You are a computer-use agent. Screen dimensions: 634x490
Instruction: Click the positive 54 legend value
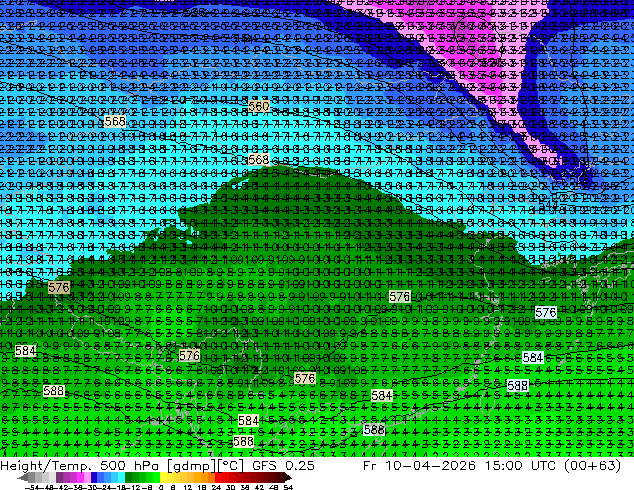(287, 488)
